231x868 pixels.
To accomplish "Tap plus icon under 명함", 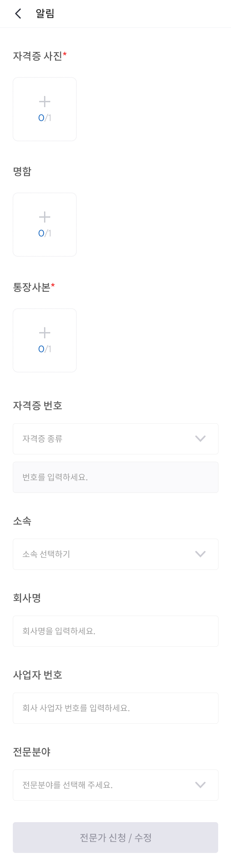I will click(x=45, y=217).
